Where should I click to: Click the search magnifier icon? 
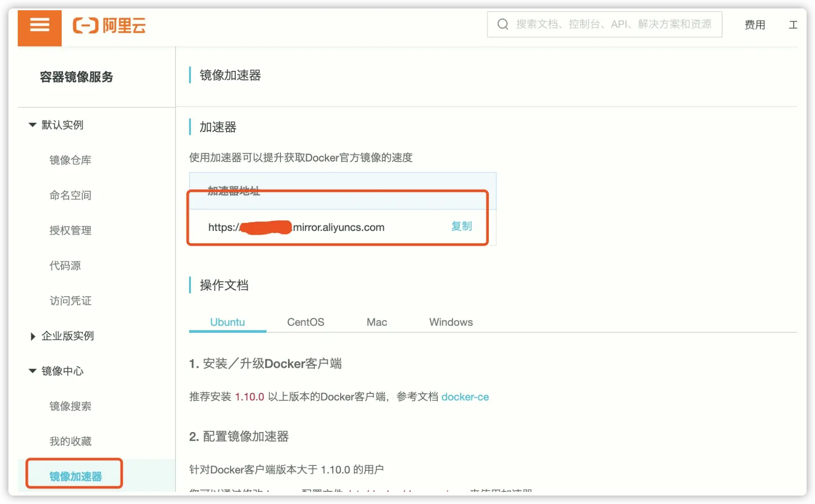coord(503,24)
